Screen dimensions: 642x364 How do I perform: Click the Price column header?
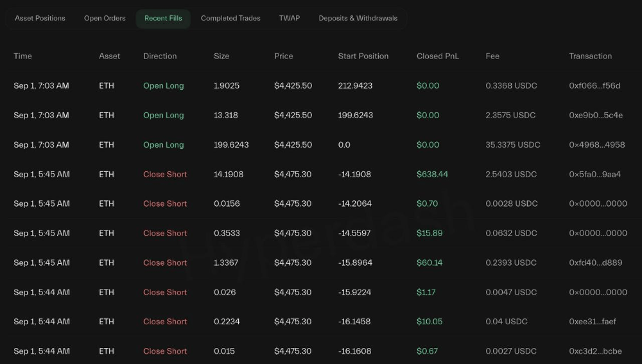(x=283, y=56)
